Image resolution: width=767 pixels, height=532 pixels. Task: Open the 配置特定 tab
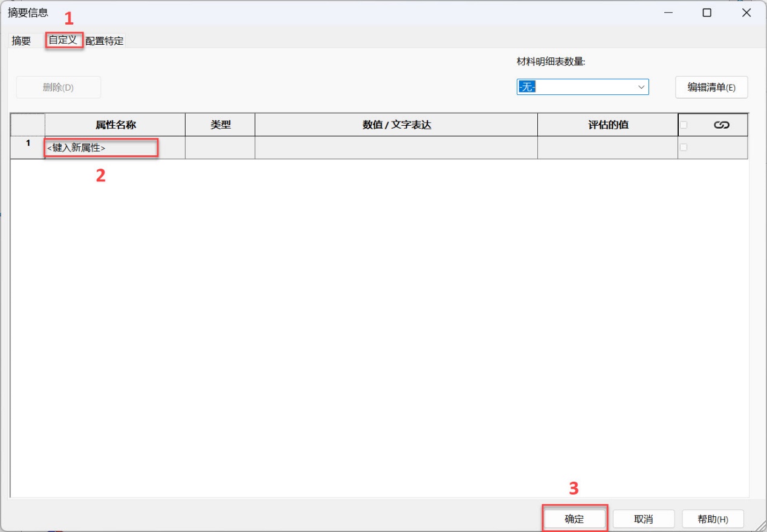pyautogui.click(x=105, y=41)
